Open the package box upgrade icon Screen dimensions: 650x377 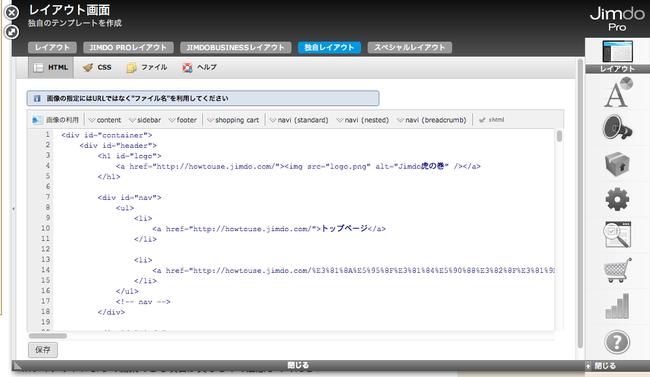(617, 164)
